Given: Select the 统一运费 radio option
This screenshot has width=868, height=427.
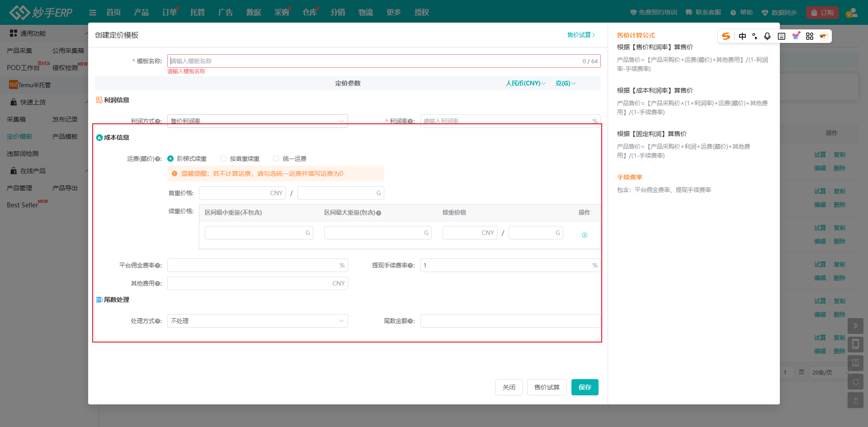Looking at the screenshot, I should [x=276, y=159].
